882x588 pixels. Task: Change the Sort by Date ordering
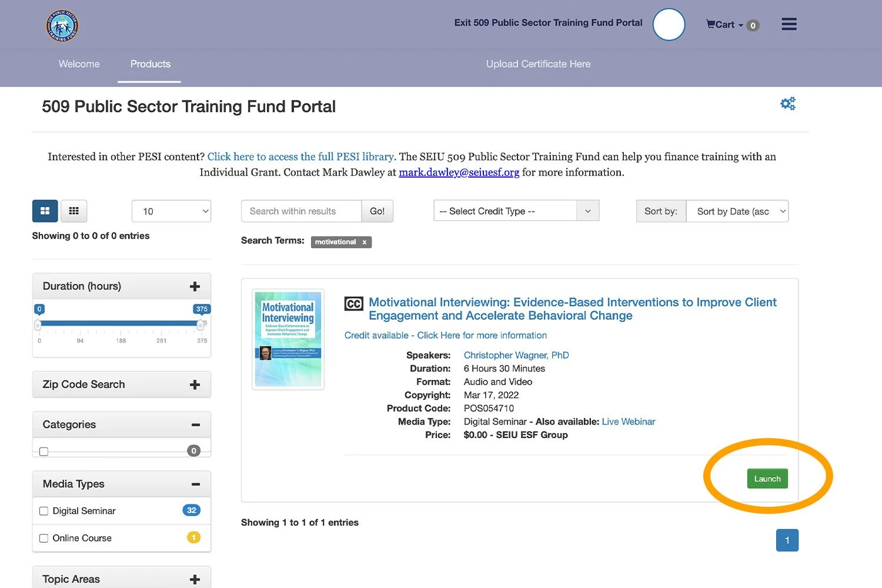tap(737, 211)
